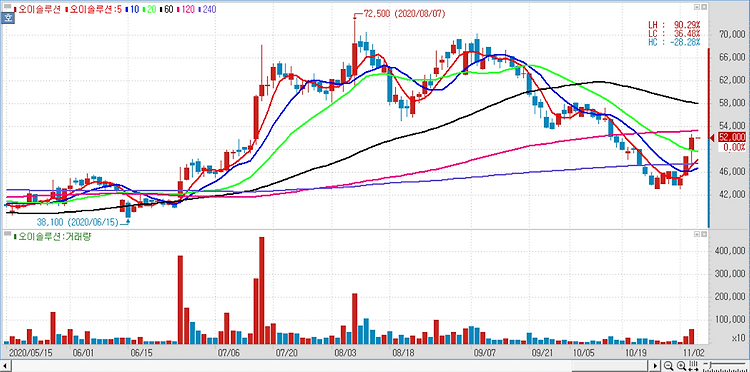Click the 06/15 date axis label
This screenshot has height=372, width=750.
[x=141, y=352]
